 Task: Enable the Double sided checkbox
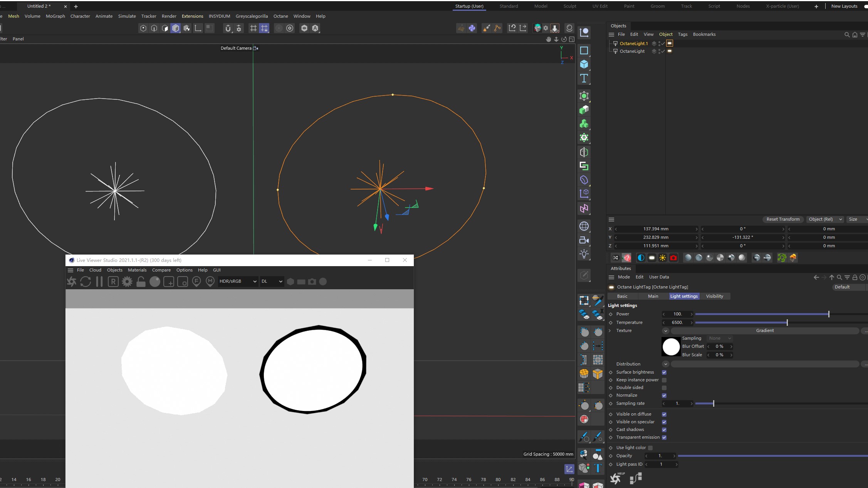664,388
